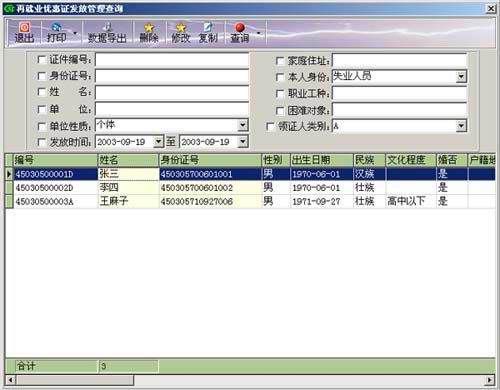500x390 pixels.
Task: Click the 退出 exit toolbar icon
Action: [24, 33]
